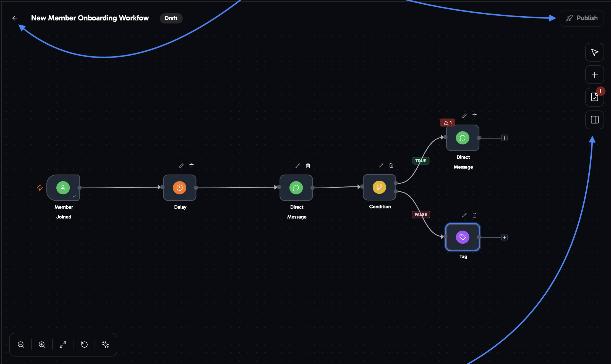Open the checklist issues panel with badge
611x364 pixels.
pyautogui.click(x=594, y=97)
